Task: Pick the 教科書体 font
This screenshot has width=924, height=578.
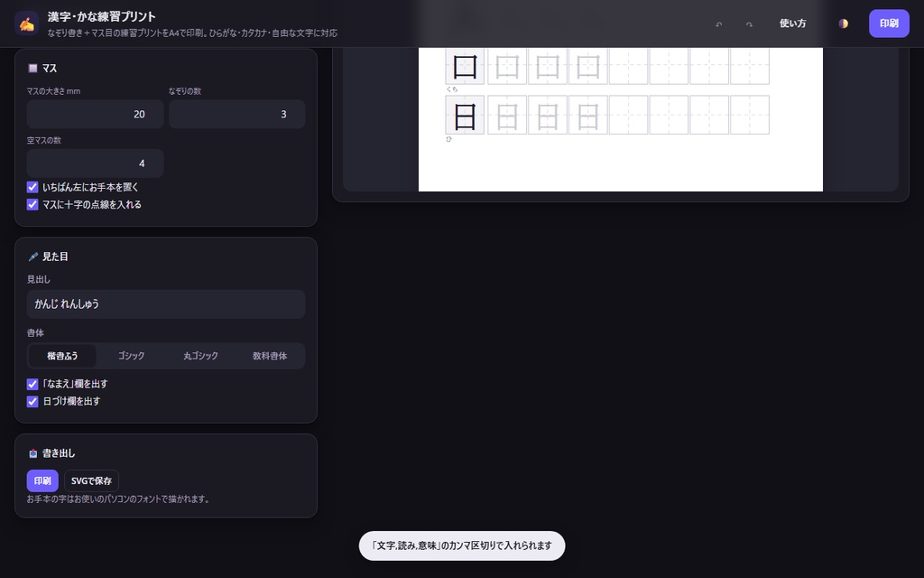Action: 269,356
